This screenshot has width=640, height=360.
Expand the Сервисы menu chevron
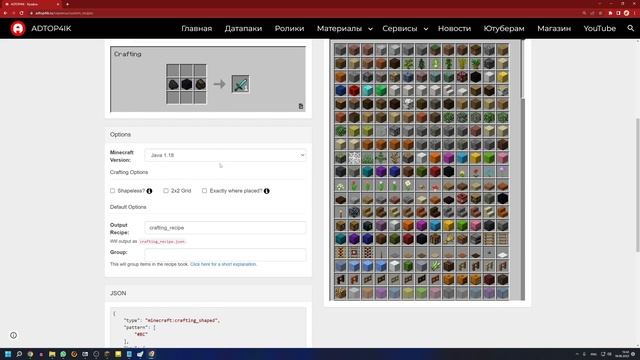point(426,29)
